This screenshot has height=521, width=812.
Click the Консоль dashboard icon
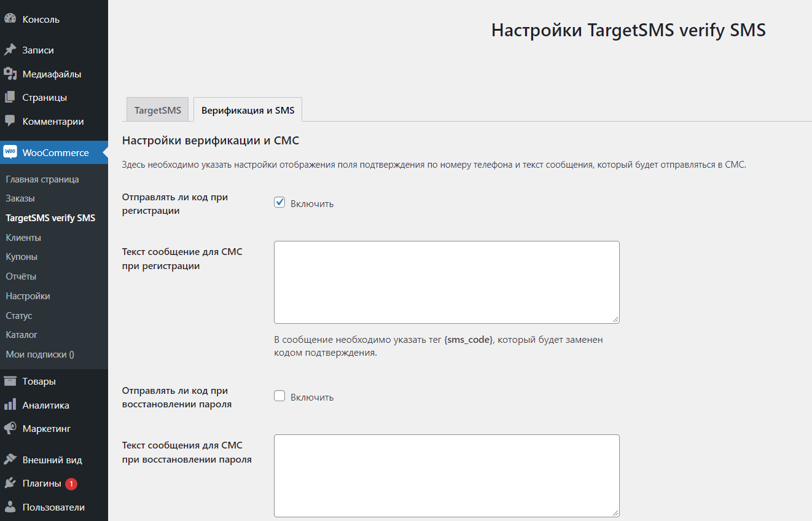pyautogui.click(x=10, y=18)
